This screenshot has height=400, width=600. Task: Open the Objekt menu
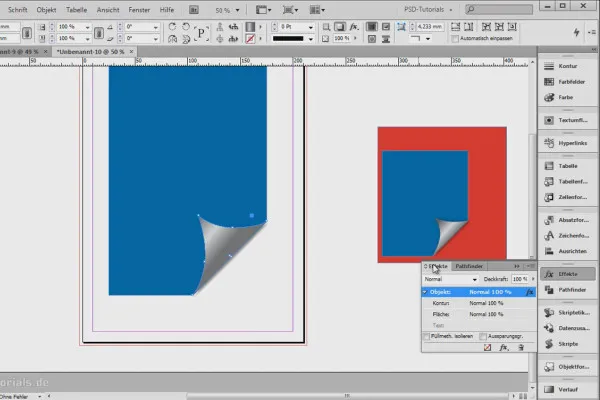48,8
